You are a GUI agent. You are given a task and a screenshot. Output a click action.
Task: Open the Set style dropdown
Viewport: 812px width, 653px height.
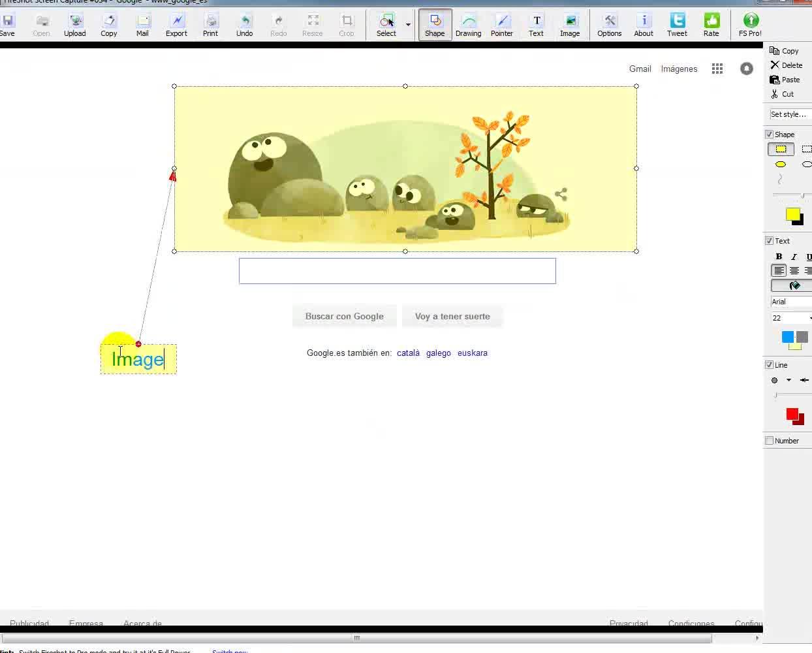[x=790, y=114]
